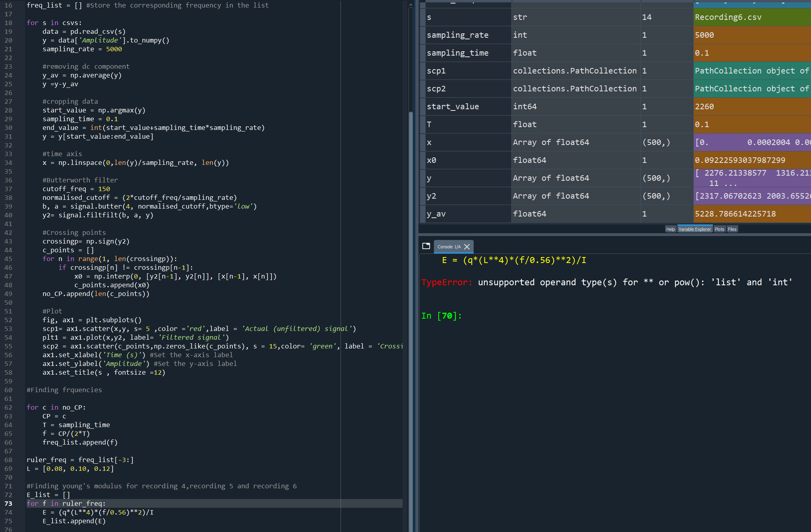Click line number 73 in the gutter

(8, 503)
